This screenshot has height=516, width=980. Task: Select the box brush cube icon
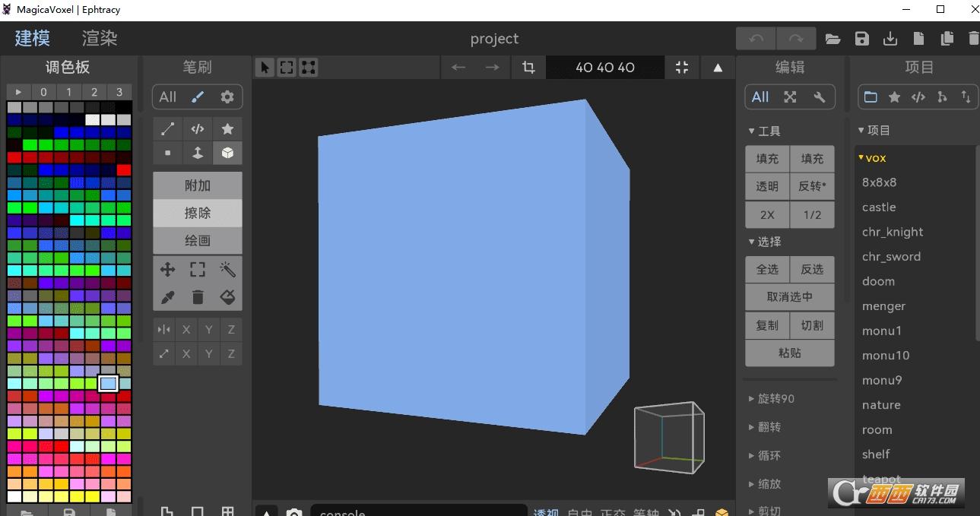[x=227, y=153]
